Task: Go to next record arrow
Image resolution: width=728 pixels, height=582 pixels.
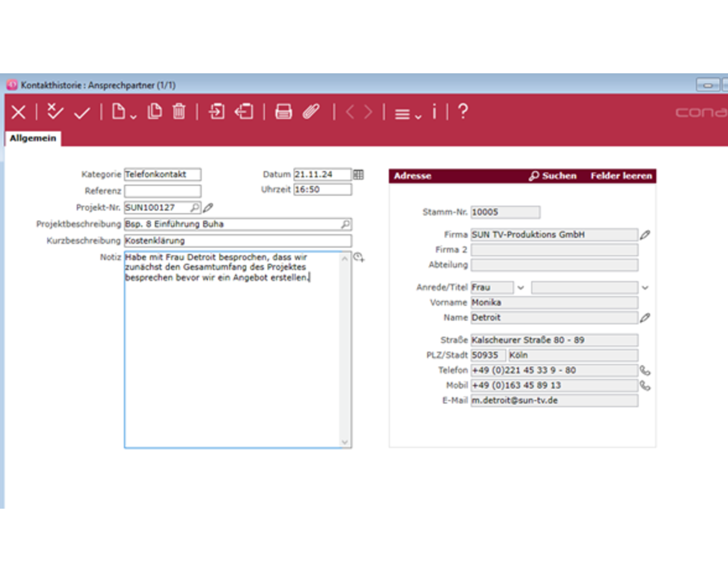Action: coord(369,112)
